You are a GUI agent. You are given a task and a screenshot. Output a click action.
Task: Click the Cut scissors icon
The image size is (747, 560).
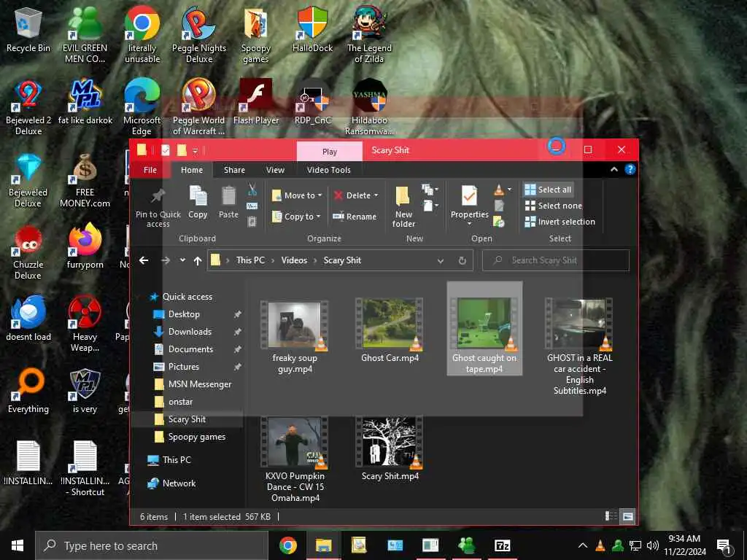pos(252,190)
